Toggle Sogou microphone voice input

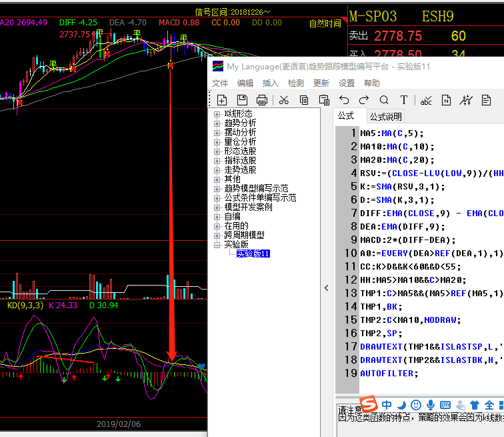pyautogui.click(x=431, y=404)
